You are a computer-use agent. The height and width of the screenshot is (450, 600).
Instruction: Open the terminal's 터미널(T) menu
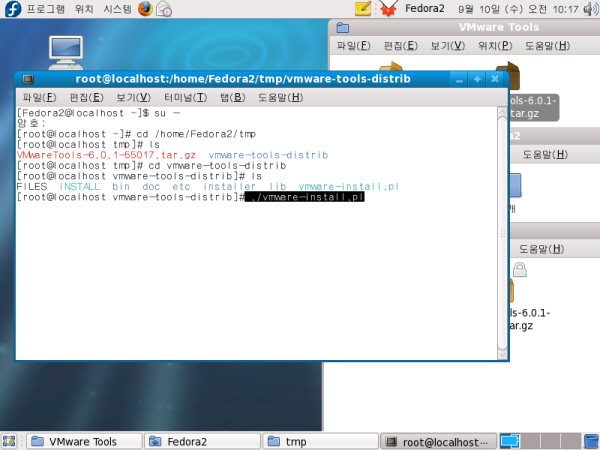coord(186,98)
